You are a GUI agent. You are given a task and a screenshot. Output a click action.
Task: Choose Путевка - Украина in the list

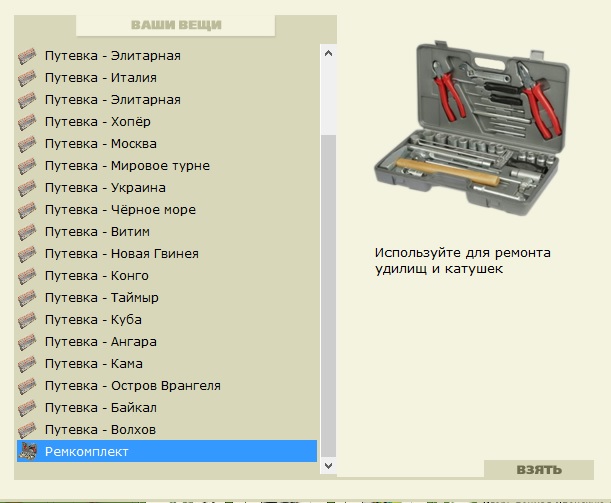[167, 188]
